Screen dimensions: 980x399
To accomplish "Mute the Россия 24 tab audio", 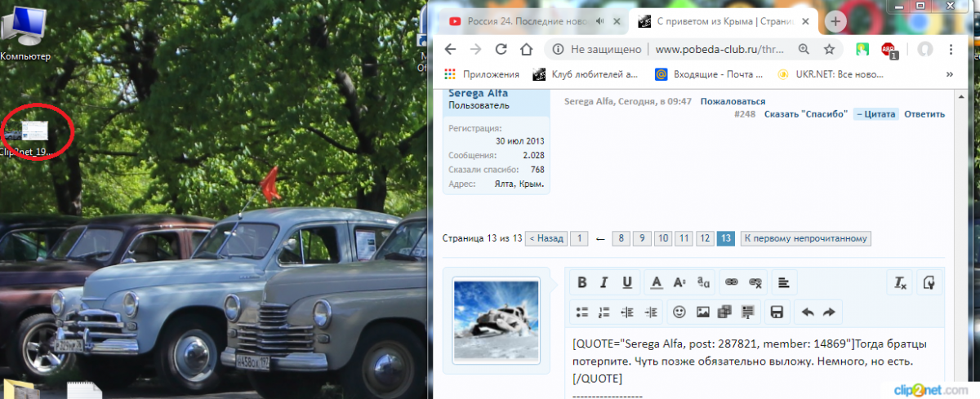I will [x=600, y=21].
